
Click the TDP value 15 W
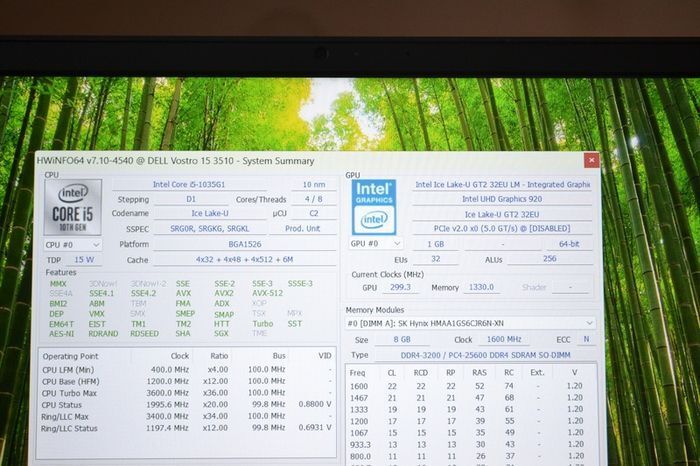[x=84, y=260]
